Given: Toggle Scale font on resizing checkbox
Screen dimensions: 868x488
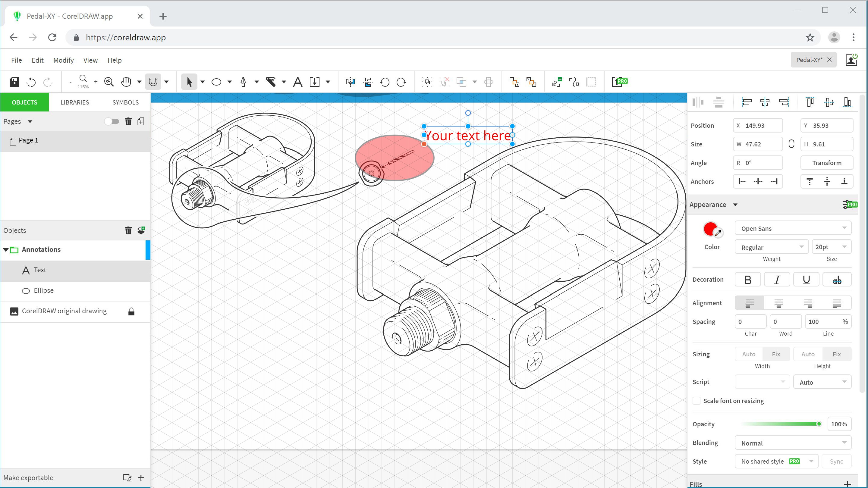Looking at the screenshot, I should 696,400.
